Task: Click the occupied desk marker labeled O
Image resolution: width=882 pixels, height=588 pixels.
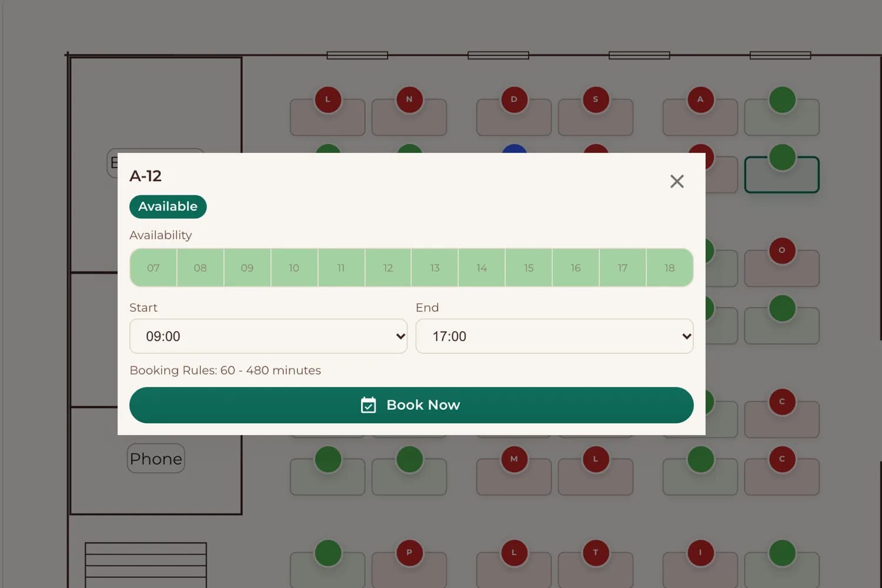Action: point(782,250)
